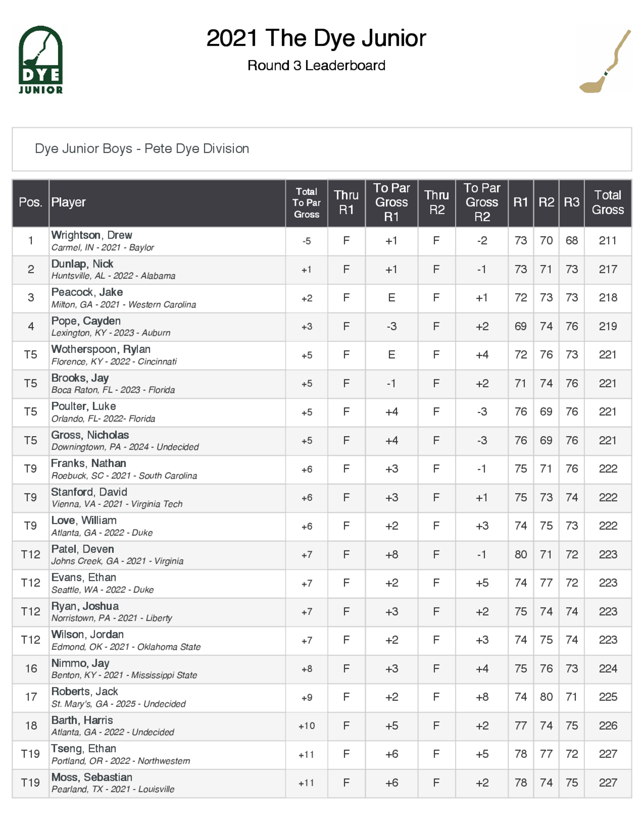Viewport: 644px width, 833px height.
Task: Open player Wrightson, Drew
Action: [x=91, y=235]
